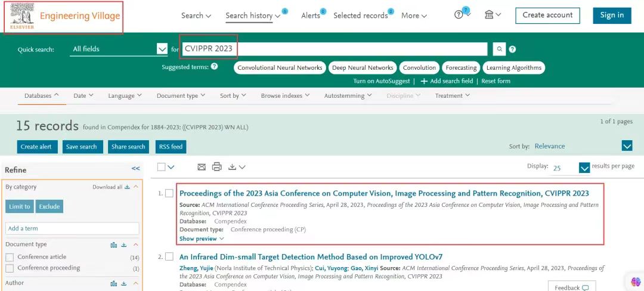Tick the checkbox for result 2 Infrared Dim-small
Viewport: 644px width, 291px height.
coord(169,257)
